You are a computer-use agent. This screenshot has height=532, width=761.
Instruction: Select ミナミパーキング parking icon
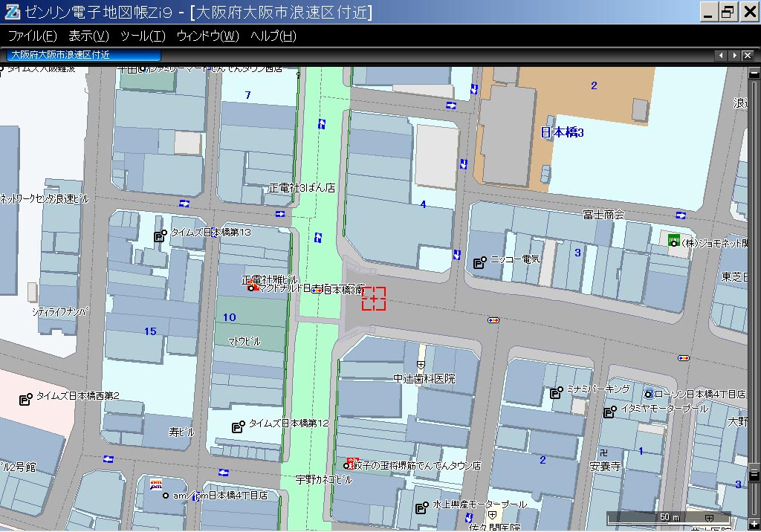[556, 392]
